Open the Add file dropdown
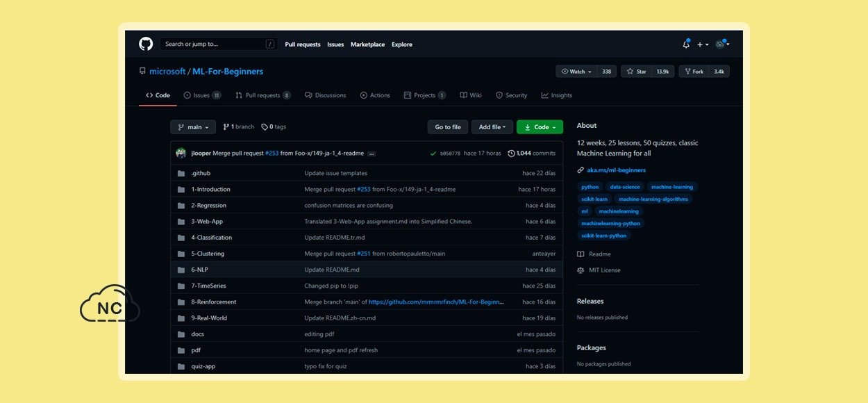The height and width of the screenshot is (403, 868). tap(493, 127)
